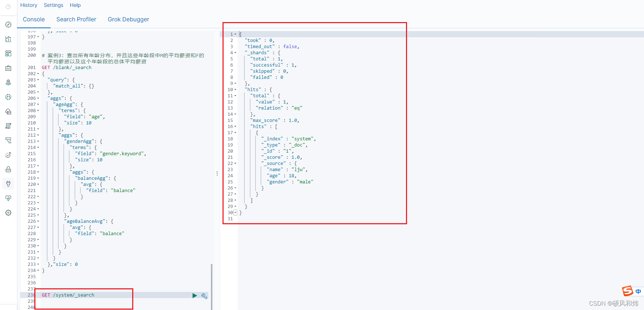Click the "field": "age" line

coord(85,117)
